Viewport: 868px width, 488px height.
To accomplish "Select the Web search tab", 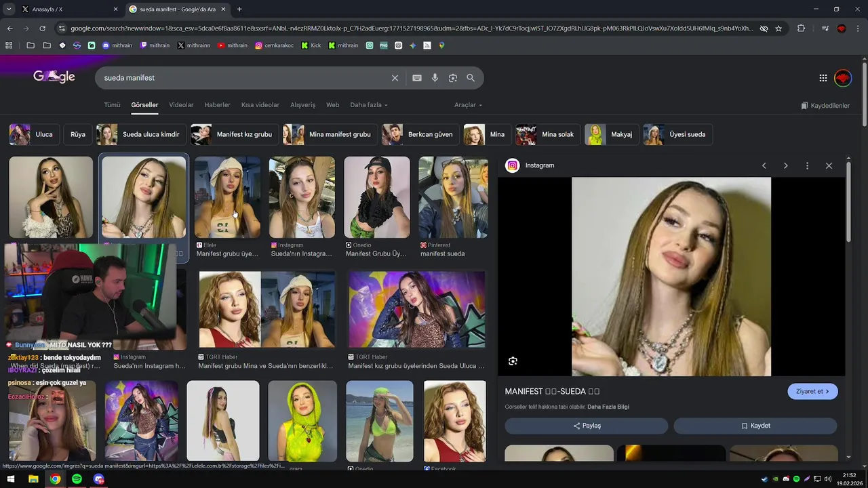I will pyautogui.click(x=332, y=105).
